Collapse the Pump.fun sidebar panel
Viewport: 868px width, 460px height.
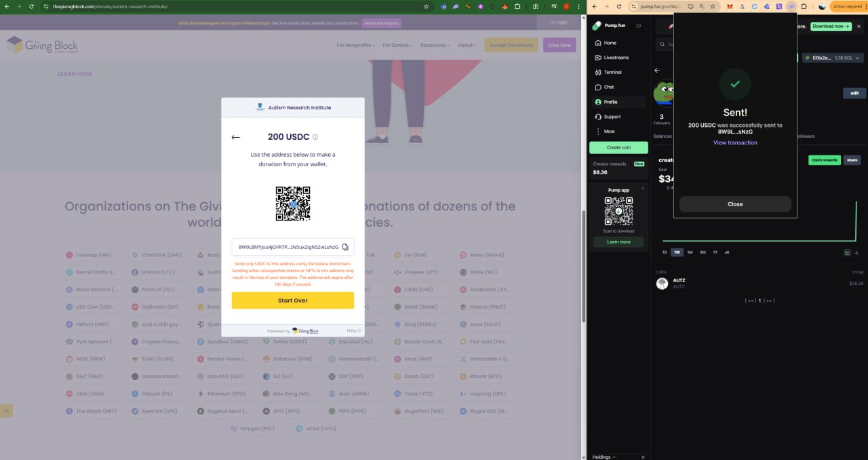click(x=638, y=26)
